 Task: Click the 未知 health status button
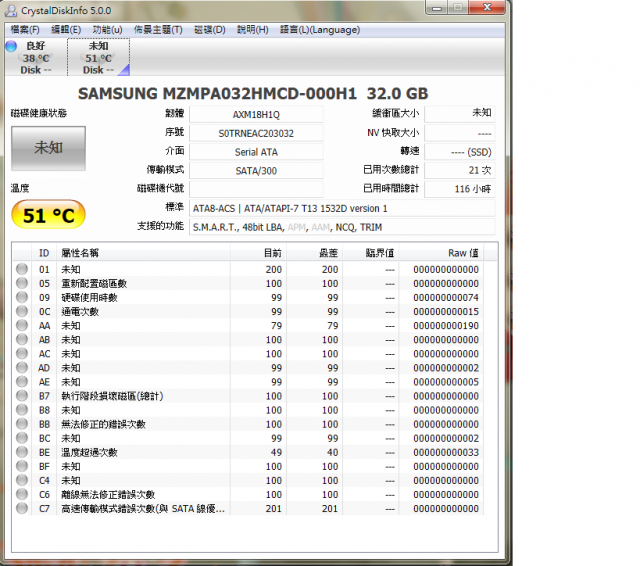49,148
